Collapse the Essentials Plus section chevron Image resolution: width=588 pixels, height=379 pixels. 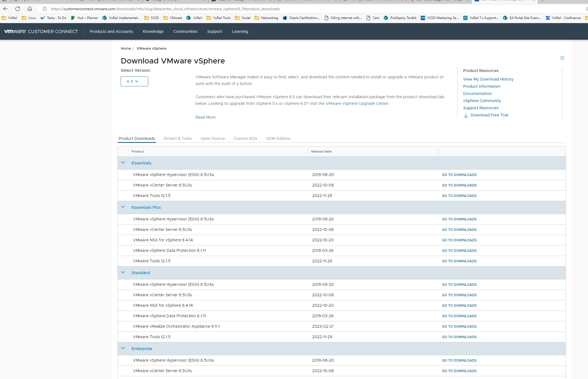click(x=123, y=207)
